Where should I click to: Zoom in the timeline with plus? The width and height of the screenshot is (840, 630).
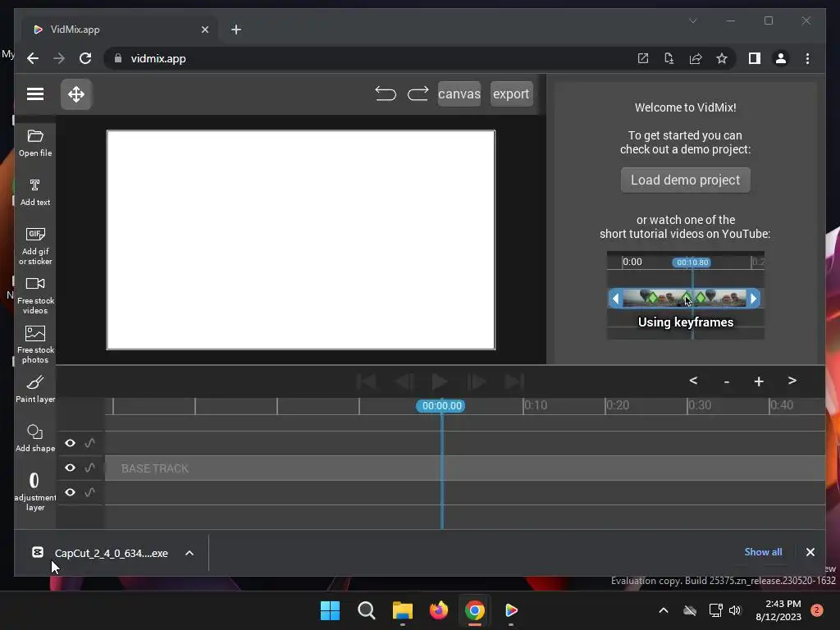tap(759, 381)
